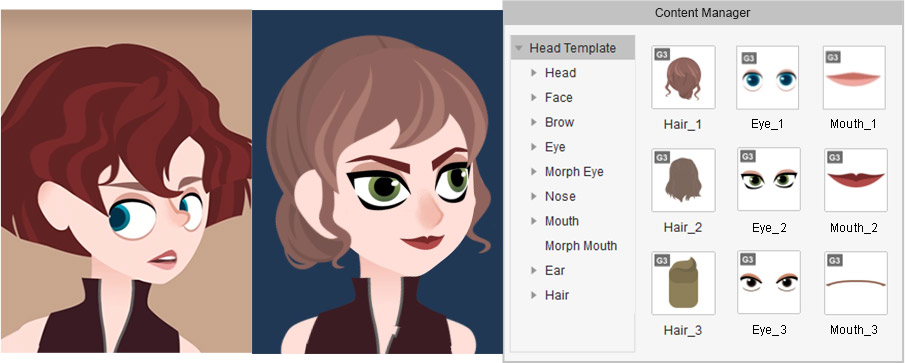Select the Hair tree item
This screenshot has height=363, width=905.
pyautogui.click(x=557, y=295)
